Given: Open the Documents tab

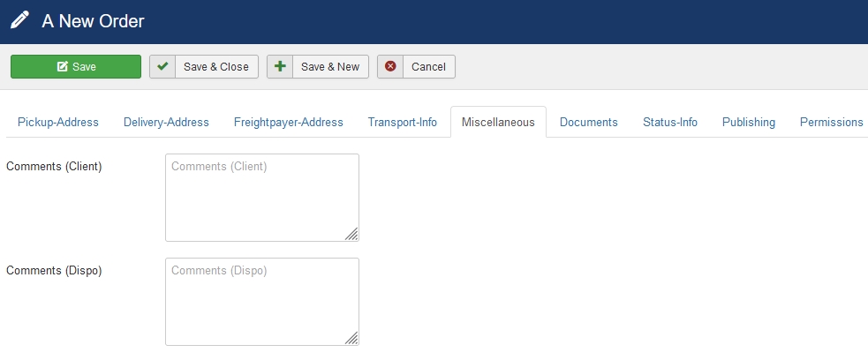Looking at the screenshot, I should (x=588, y=123).
